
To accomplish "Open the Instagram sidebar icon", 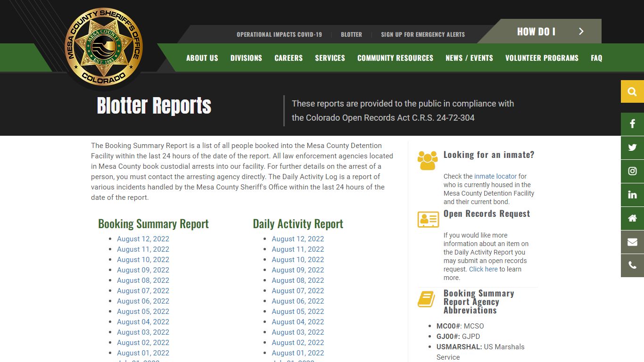I will tap(632, 172).
